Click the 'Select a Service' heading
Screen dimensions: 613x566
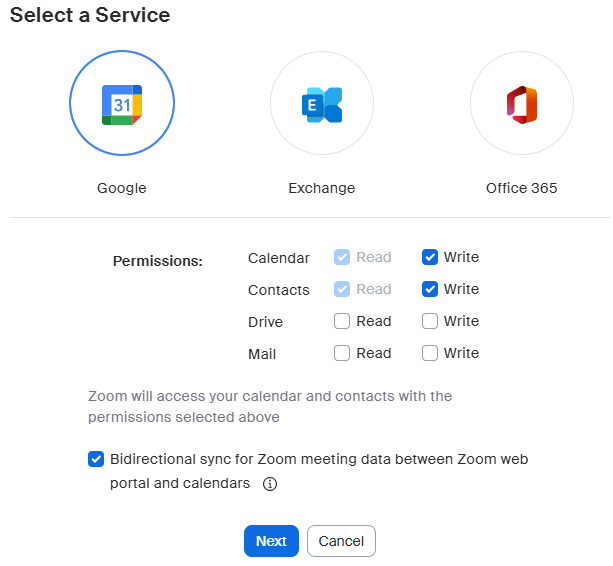(90, 16)
